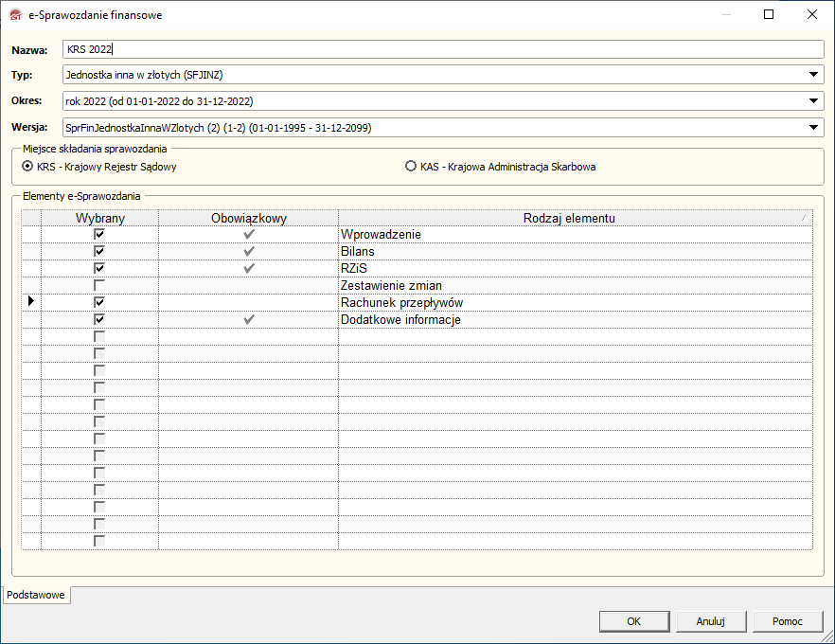Click the mandatory checkmark for Wprowadzenie

tap(249, 234)
